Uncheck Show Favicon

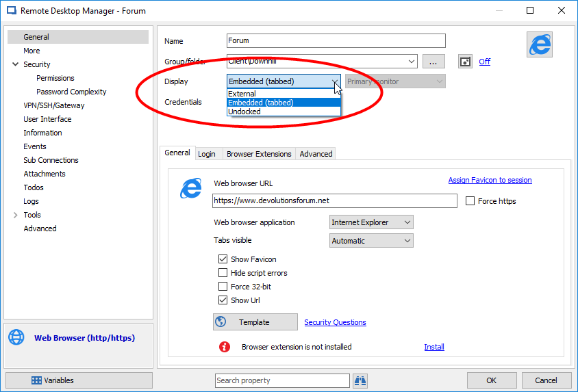click(223, 259)
